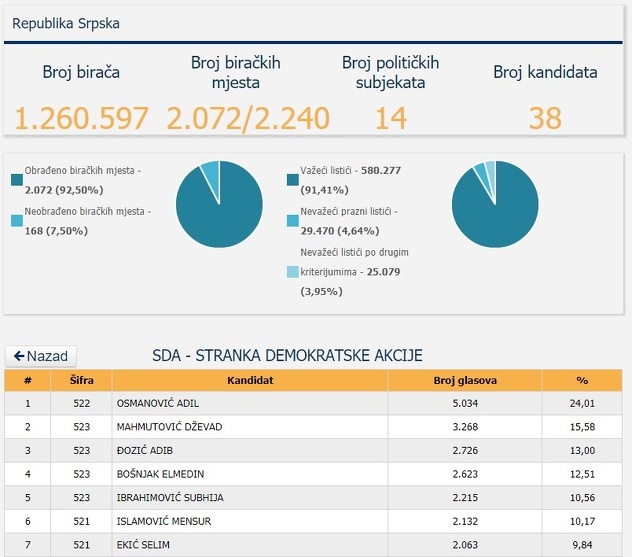Sort table by Kandidat column header
This screenshot has height=557, width=632.
click(250, 381)
